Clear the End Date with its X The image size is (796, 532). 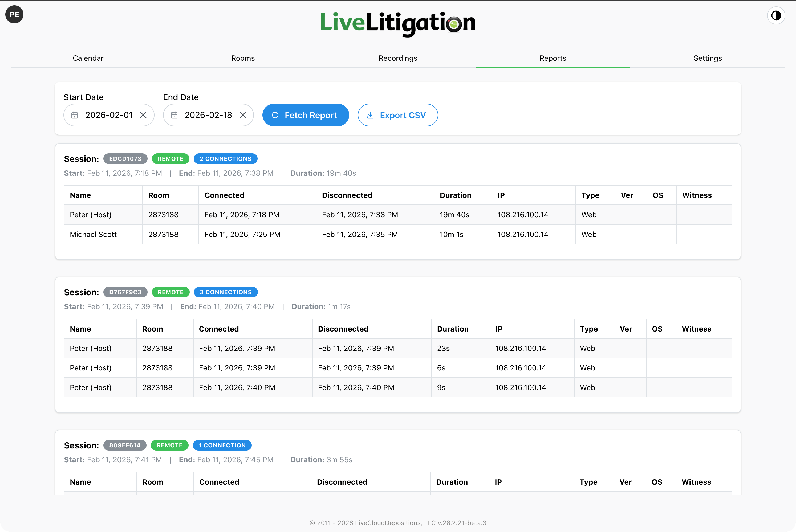point(243,115)
